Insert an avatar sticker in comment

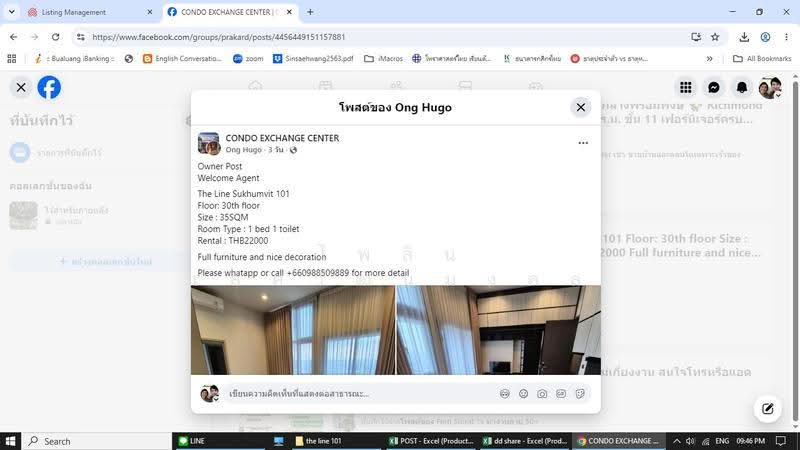505,393
